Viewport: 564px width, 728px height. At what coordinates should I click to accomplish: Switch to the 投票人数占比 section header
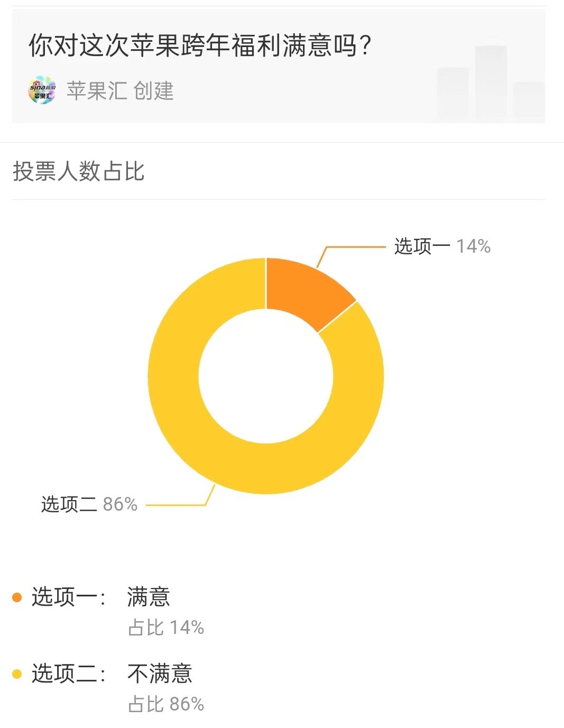click(79, 171)
